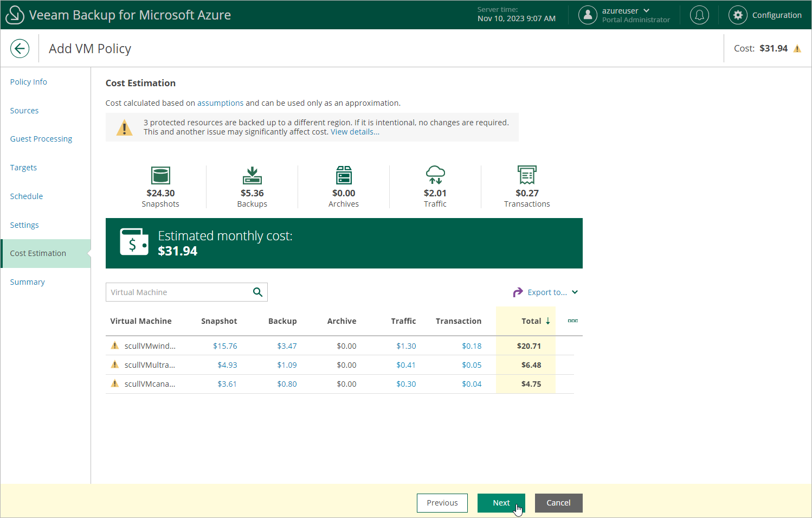Click total value $4.75
The height and width of the screenshot is (518, 812).
(531, 384)
